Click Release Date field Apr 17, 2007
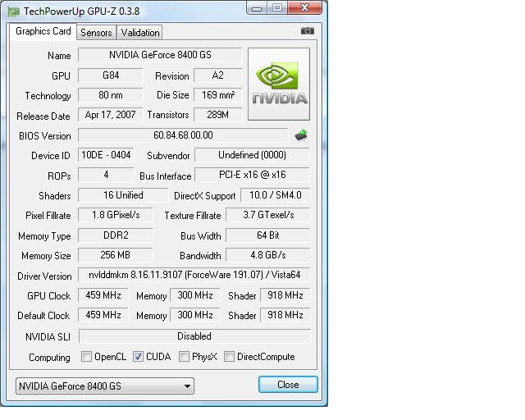This screenshot has height=420, width=525. coord(111,115)
